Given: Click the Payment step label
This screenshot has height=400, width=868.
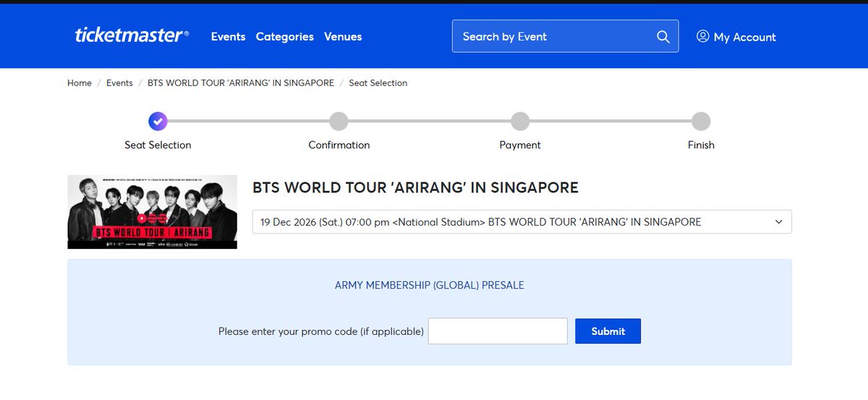Looking at the screenshot, I should click(520, 145).
